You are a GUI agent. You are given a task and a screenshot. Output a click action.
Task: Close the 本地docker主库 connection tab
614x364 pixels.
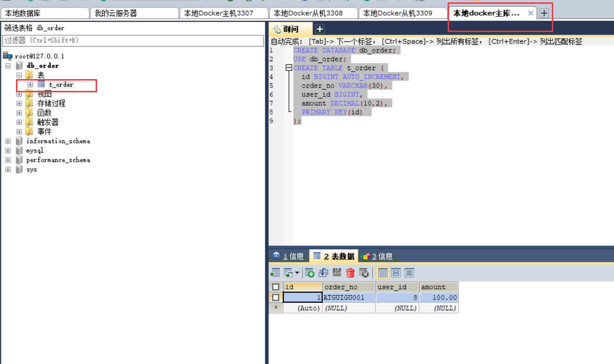tap(531, 13)
